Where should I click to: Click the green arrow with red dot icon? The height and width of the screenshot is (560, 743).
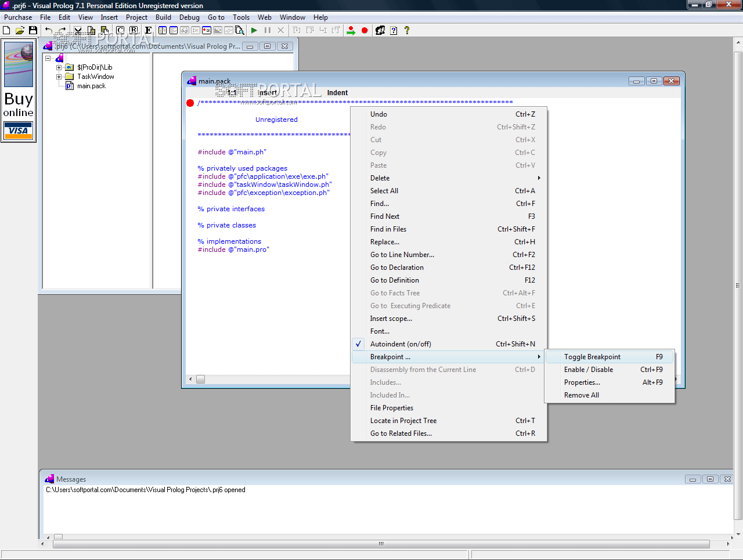click(351, 30)
